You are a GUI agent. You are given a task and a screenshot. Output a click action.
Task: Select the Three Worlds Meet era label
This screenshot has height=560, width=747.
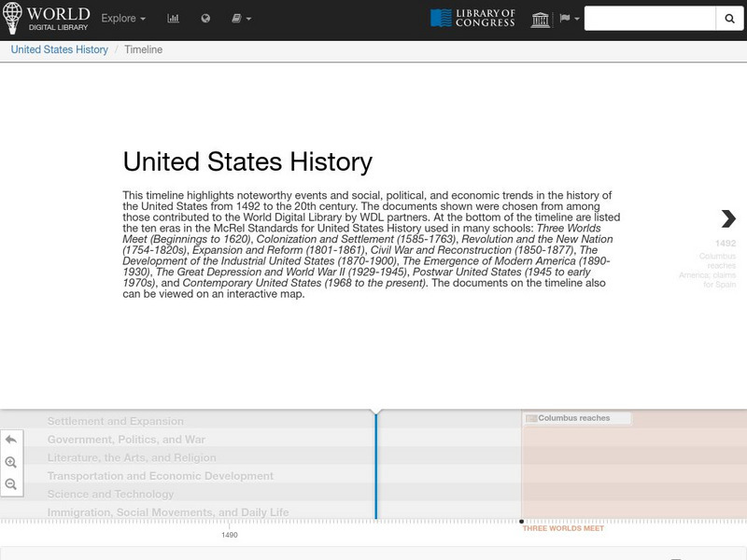563,528
